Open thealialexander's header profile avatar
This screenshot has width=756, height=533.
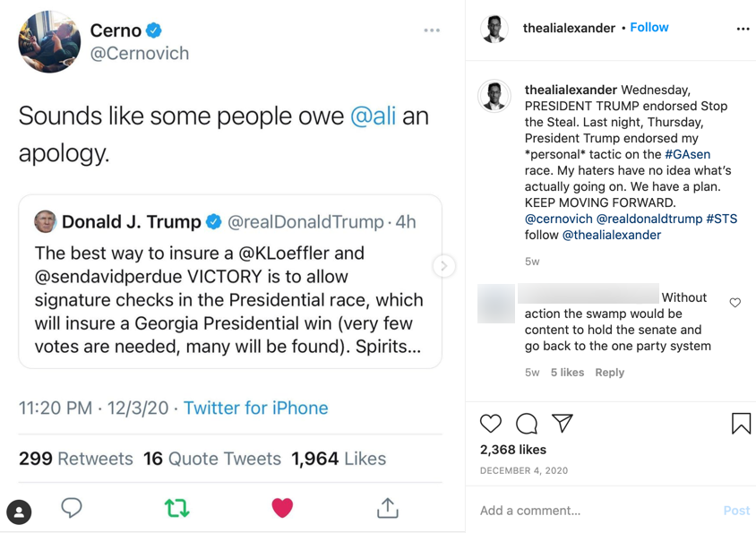494,29
